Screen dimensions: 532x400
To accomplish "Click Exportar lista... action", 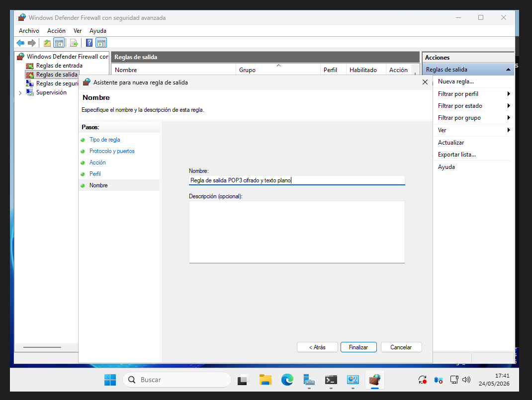I will [x=457, y=155].
